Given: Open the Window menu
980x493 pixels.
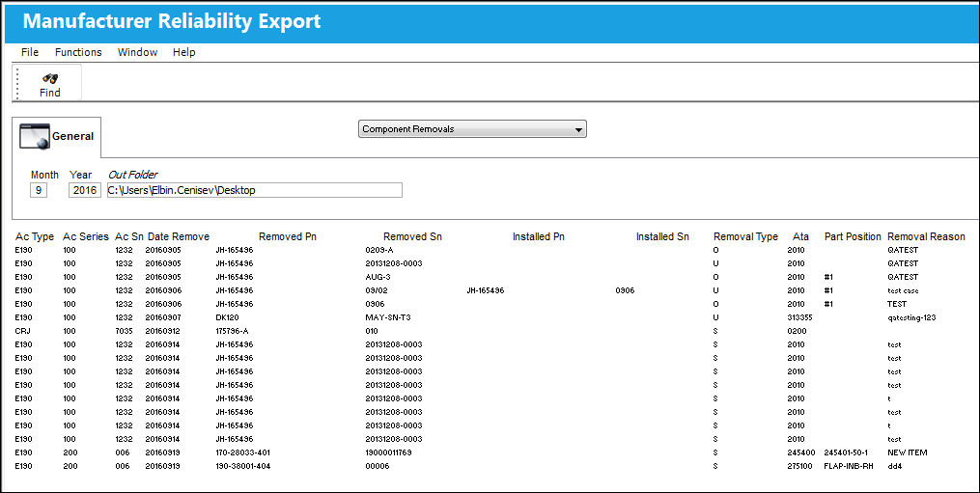Looking at the screenshot, I should tap(137, 52).
